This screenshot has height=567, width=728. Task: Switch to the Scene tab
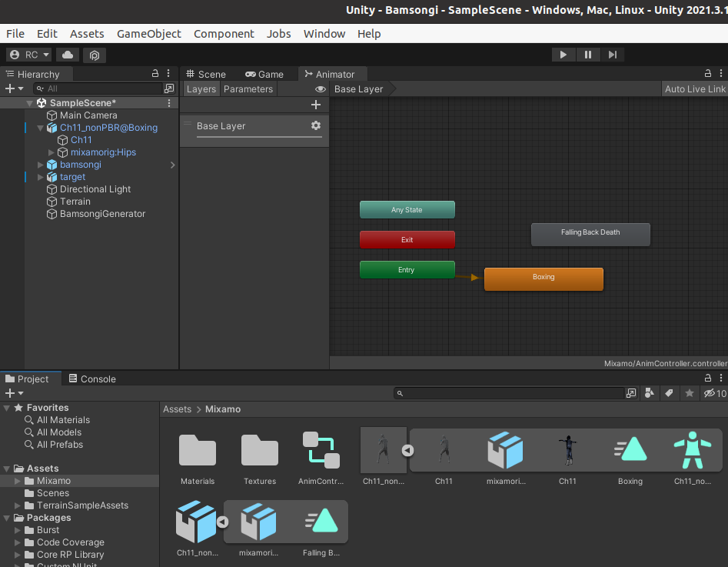[206, 75]
